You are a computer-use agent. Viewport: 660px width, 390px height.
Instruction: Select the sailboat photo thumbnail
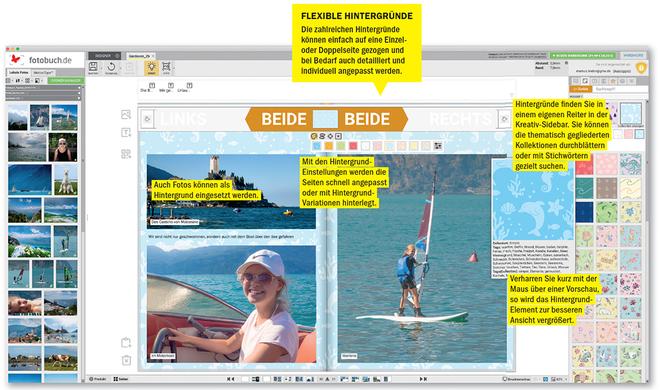pyautogui.click(x=39, y=117)
